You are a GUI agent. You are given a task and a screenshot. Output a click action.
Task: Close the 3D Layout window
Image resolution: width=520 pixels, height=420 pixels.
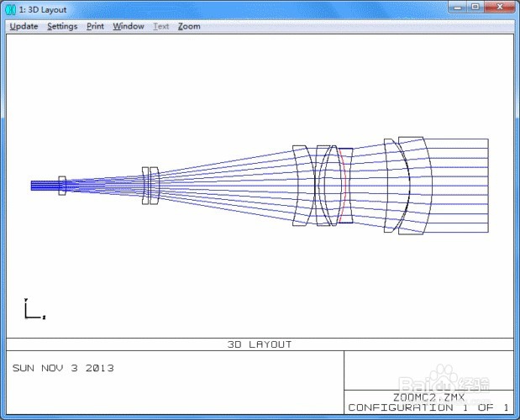(x=500, y=8)
